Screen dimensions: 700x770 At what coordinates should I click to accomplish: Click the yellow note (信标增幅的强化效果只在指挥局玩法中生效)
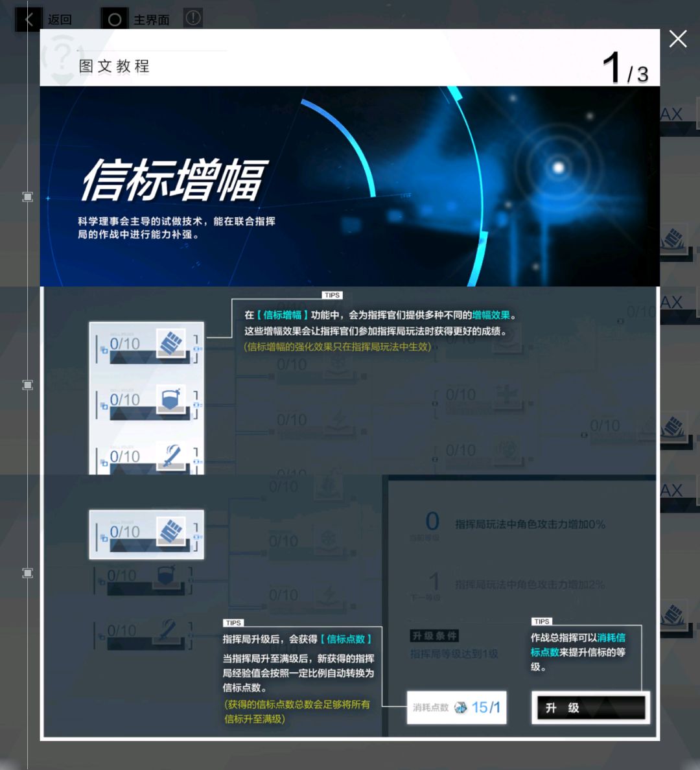tap(338, 347)
